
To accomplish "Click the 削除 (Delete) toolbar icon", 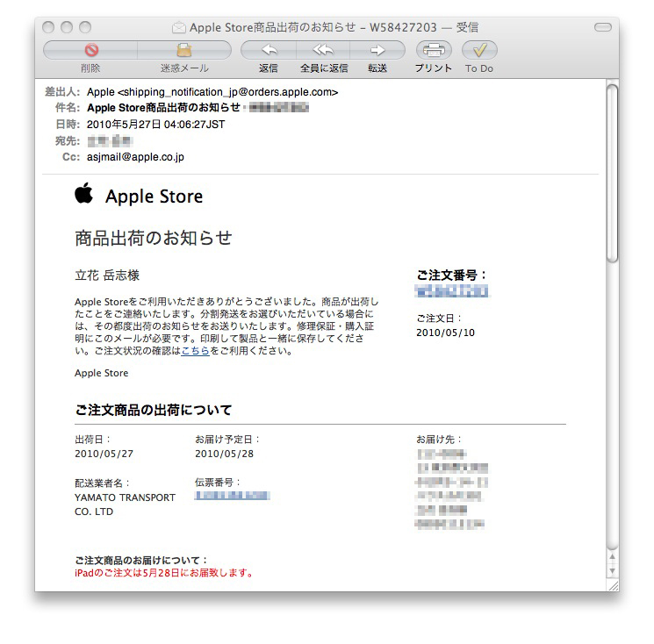I will tap(90, 50).
